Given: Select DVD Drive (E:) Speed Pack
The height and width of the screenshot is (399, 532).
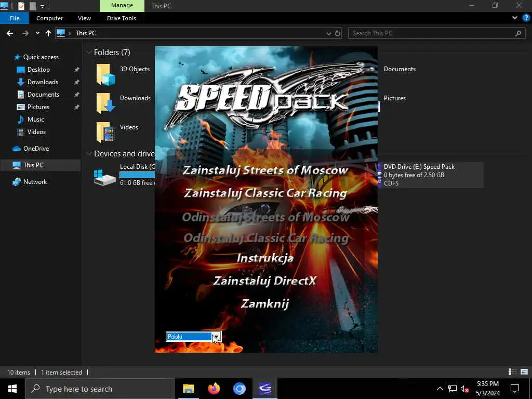Looking at the screenshot, I should point(430,175).
